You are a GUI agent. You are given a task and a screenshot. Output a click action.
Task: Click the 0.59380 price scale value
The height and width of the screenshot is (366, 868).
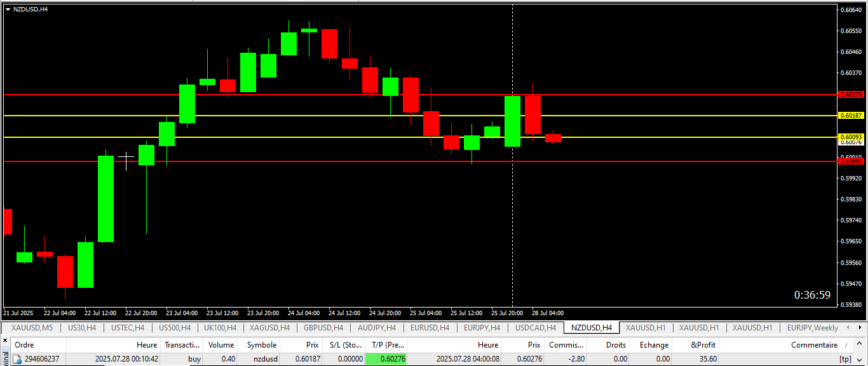point(852,305)
